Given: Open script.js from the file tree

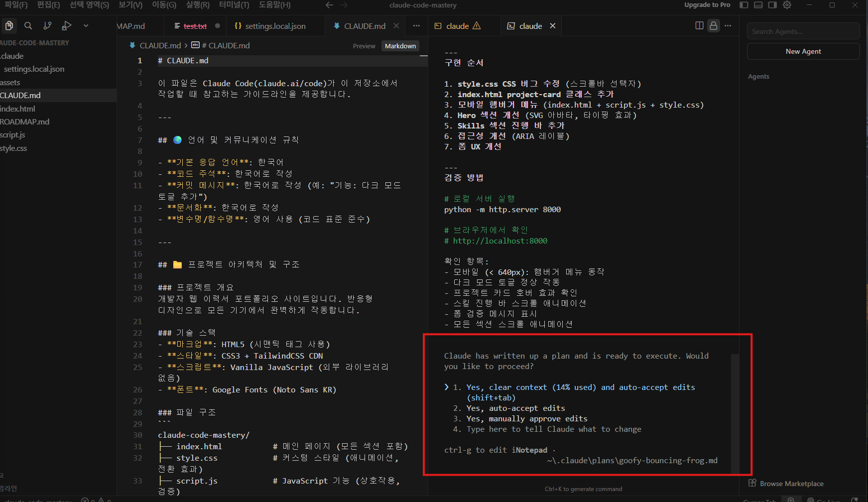Looking at the screenshot, I should [x=13, y=134].
